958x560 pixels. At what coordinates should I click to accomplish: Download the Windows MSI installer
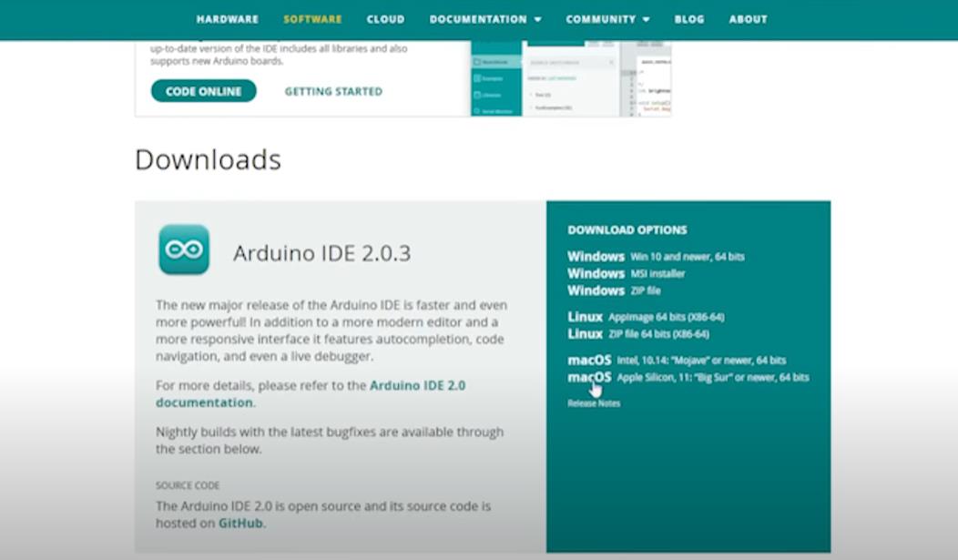pyautogui.click(x=627, y=273)
